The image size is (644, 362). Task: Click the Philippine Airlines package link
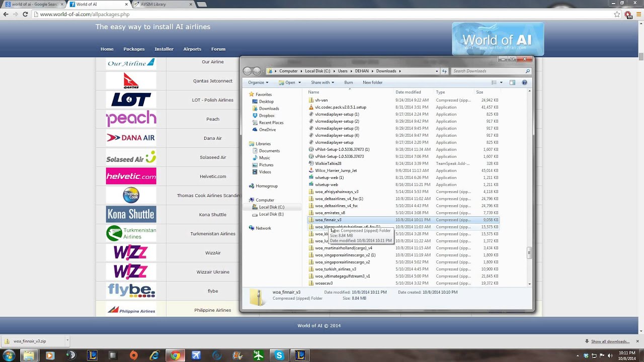coord(213,310)
